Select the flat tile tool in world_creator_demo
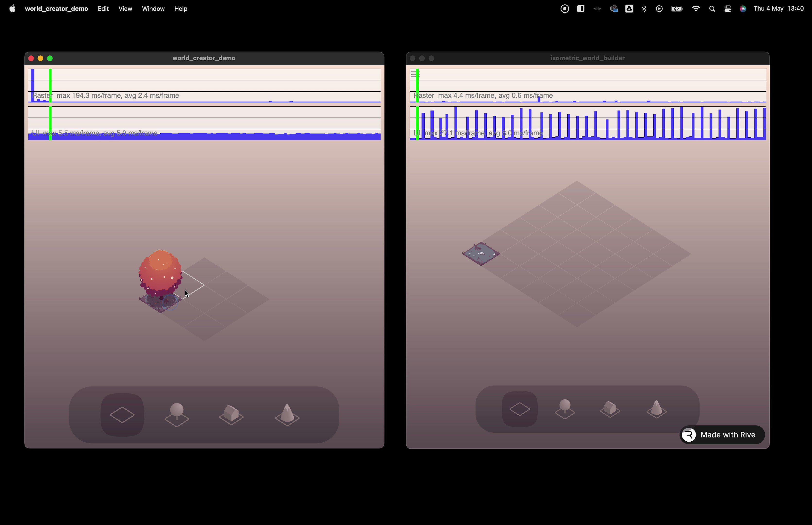 point(122,415)
